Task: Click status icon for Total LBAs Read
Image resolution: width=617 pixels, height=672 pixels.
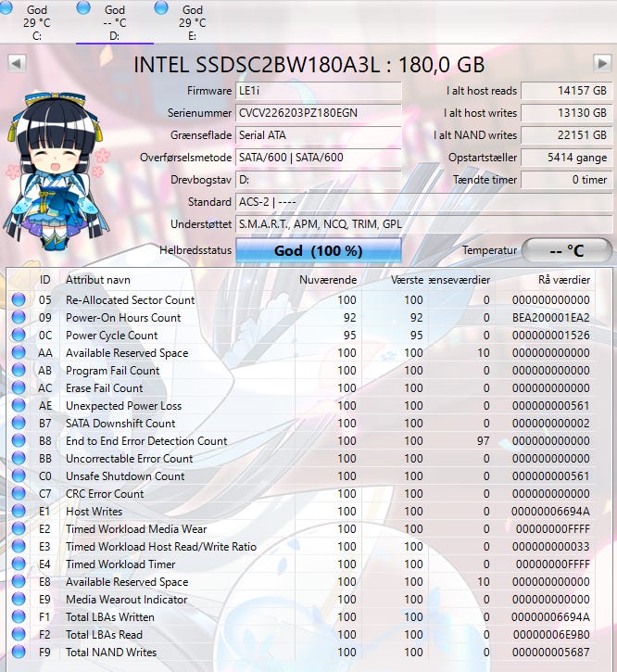Action: (x=19, y=634)
